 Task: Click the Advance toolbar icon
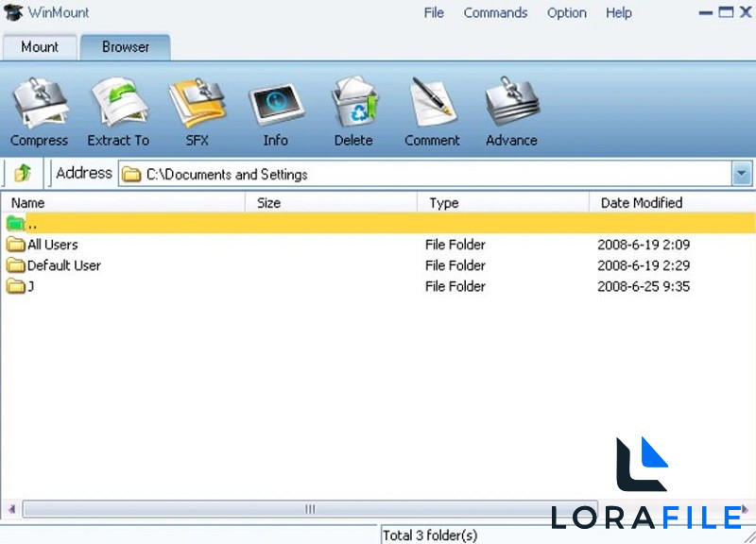512,103
